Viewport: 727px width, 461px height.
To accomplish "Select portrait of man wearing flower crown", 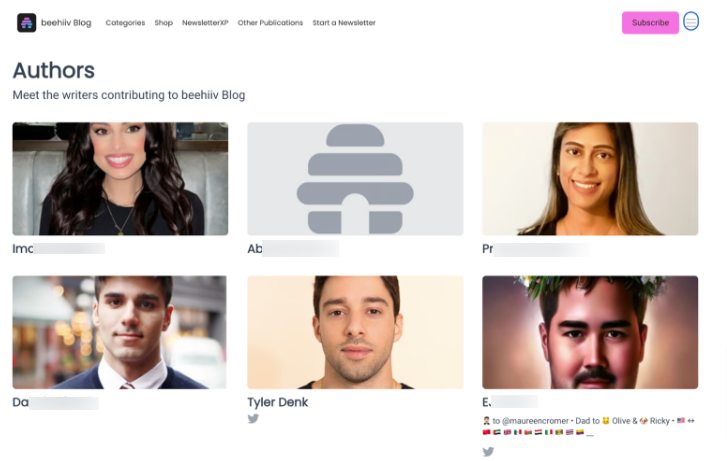I will (590, 332).
